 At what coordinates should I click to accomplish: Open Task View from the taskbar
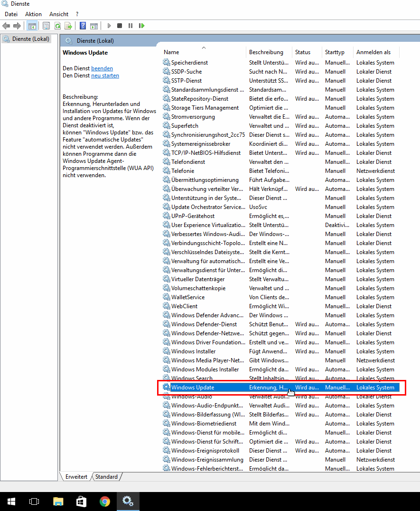pyautogui.click(x=34, y=501)
